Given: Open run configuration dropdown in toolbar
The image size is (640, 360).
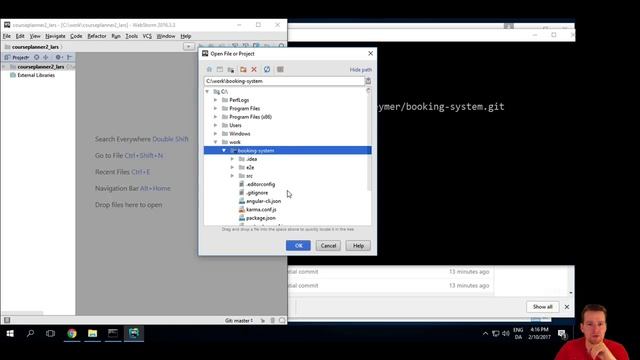Looking at the screenshot, I should pyautogui.click(x=188, y=47).
